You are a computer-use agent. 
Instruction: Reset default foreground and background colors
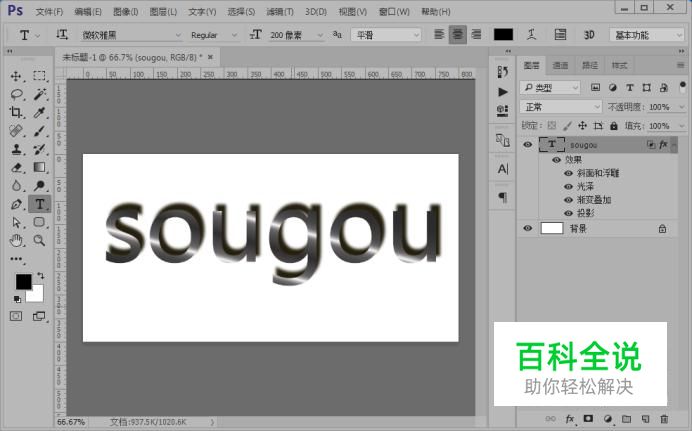pyautogui.click(x=17, y=299)
